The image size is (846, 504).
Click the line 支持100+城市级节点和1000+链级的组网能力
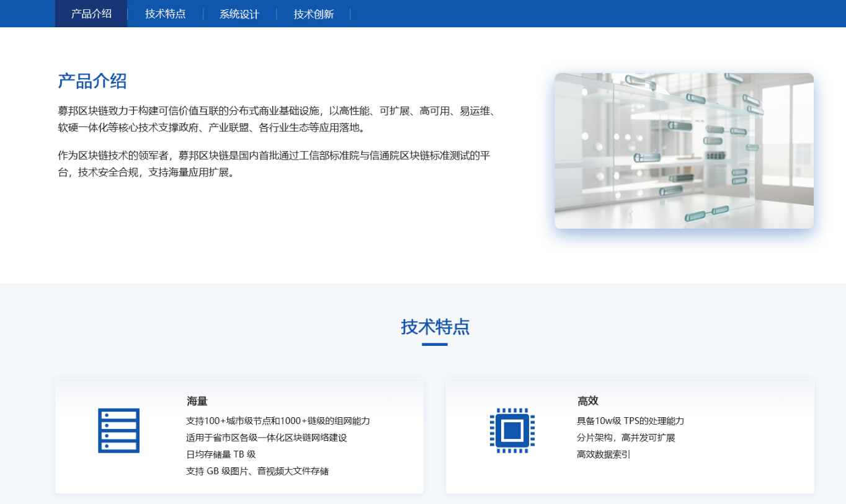tap(278, 421)
